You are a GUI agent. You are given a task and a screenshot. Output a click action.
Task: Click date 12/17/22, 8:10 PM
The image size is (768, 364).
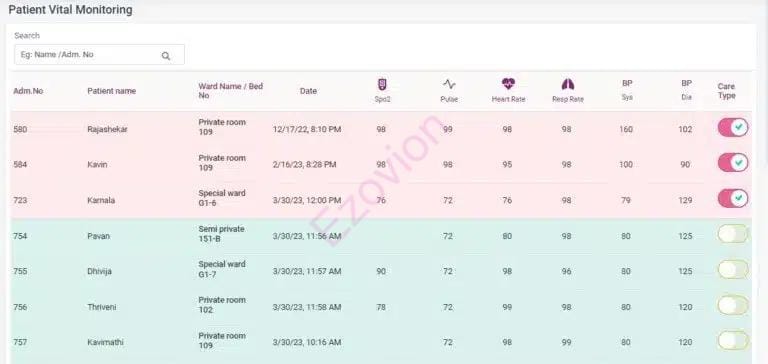pos(307,129)
